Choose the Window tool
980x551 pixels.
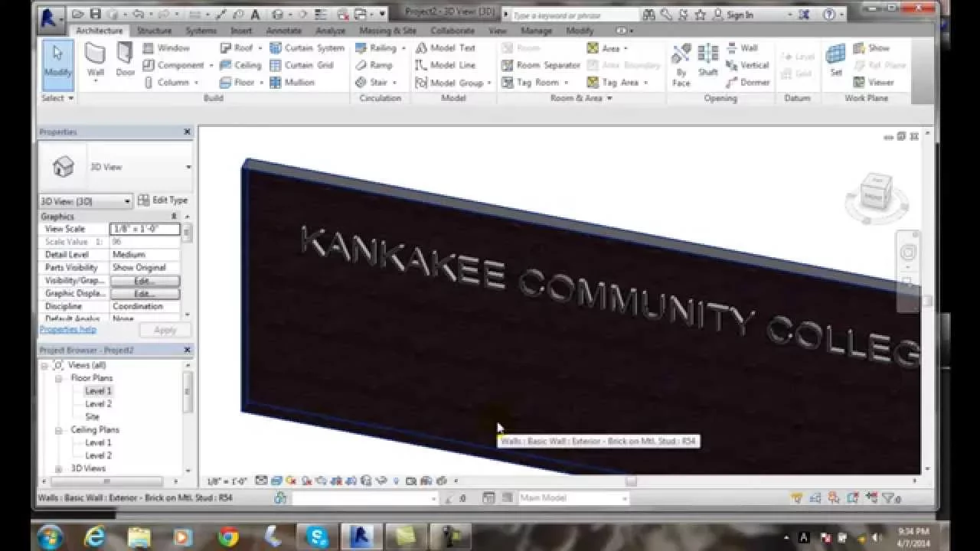point(166,47)
